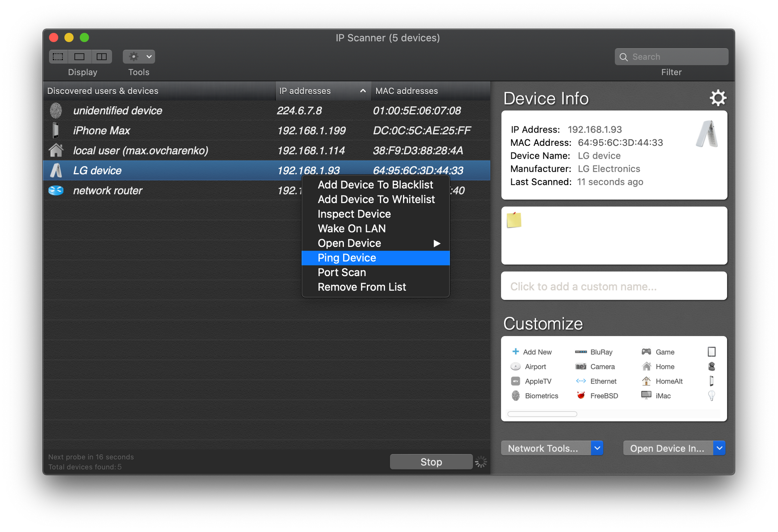
Task: Click the yellow sticky note icon
Action: coord(514,220)
